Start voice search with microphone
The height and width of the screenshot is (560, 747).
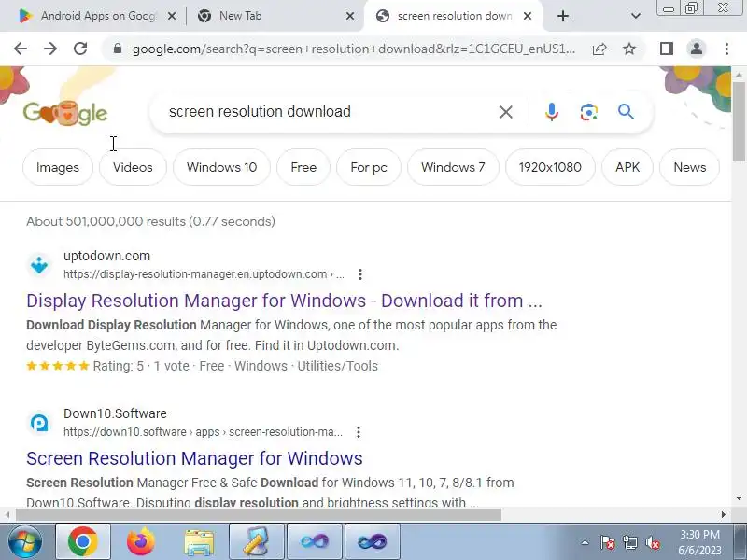coord(552,112)
